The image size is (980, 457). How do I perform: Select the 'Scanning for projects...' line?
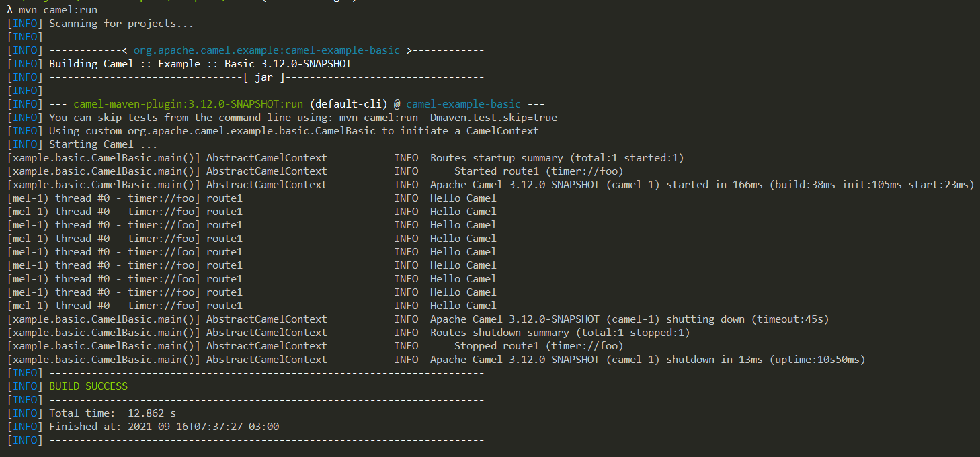(x=121, y=24)
